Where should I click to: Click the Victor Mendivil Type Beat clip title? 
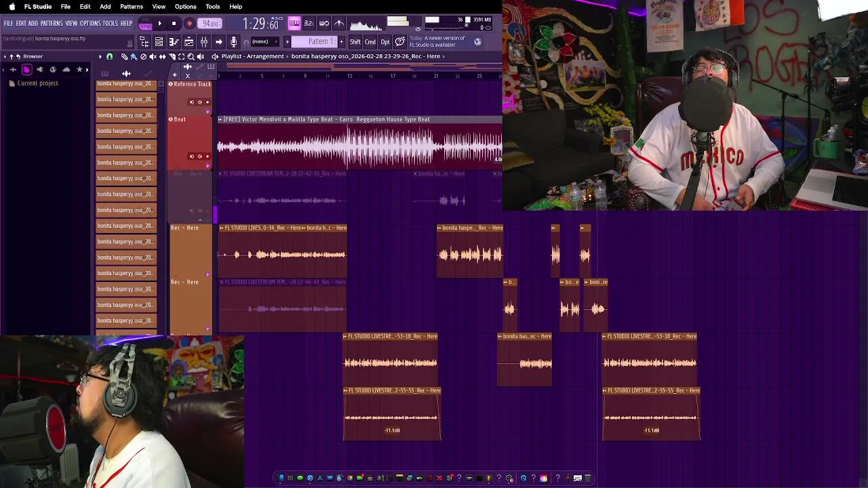tap(326, 119)
